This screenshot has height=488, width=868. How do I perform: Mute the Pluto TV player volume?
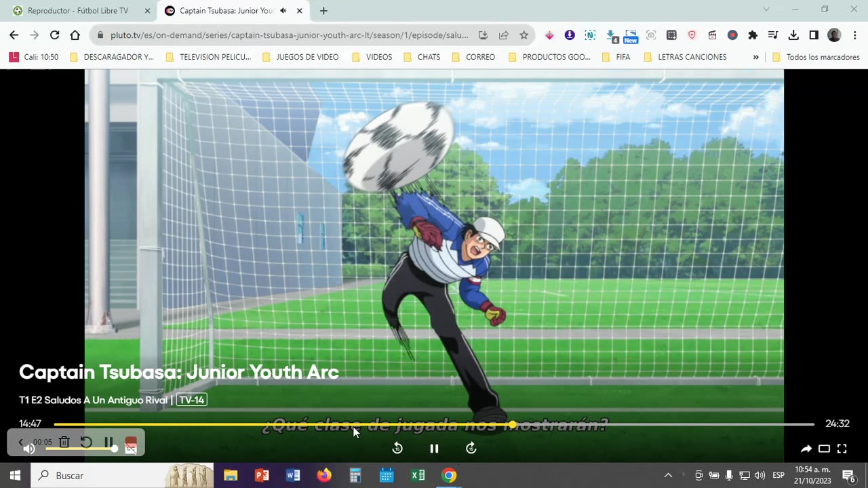tap(29, 448)
